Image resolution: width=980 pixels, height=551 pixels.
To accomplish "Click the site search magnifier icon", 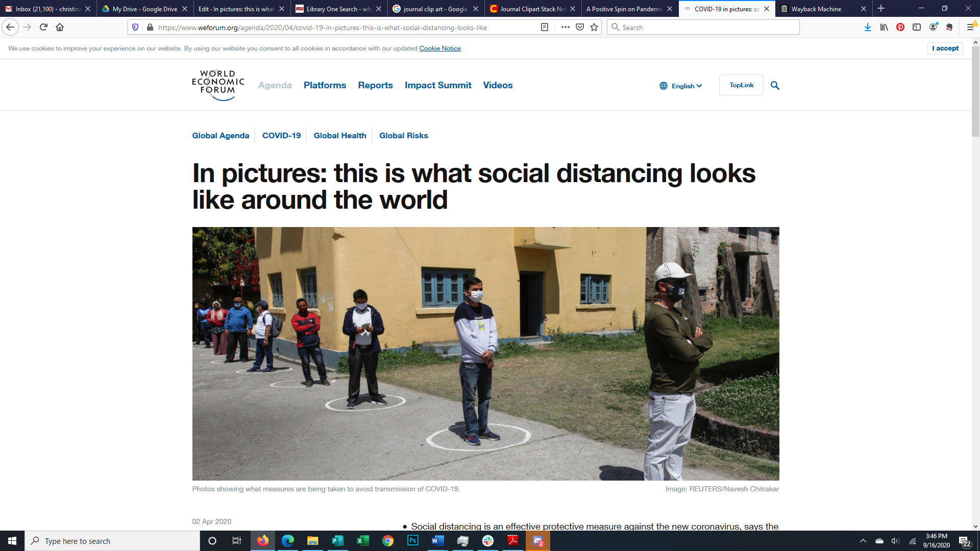I will [x=775, y=85].
